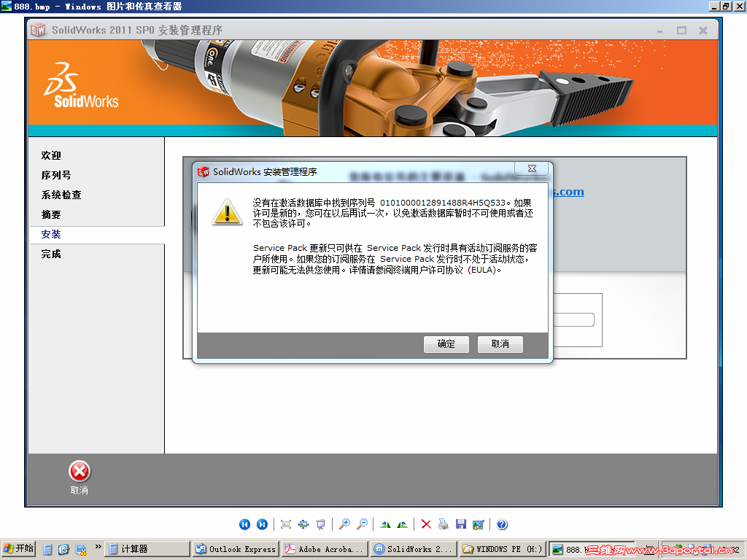Image resolution: width=747 pixels, height=560 pixels.
Task: Open first quick launch desktop icon
Action: coord(47,549)
